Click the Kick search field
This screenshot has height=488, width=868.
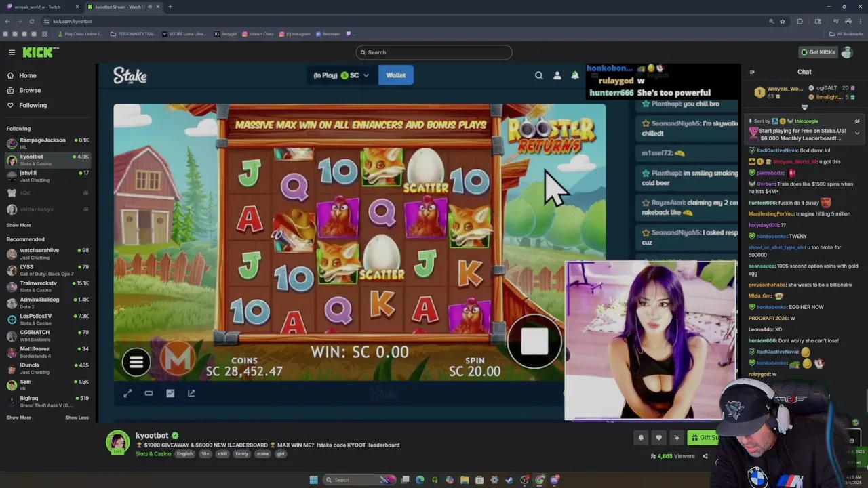pos(434,52)
